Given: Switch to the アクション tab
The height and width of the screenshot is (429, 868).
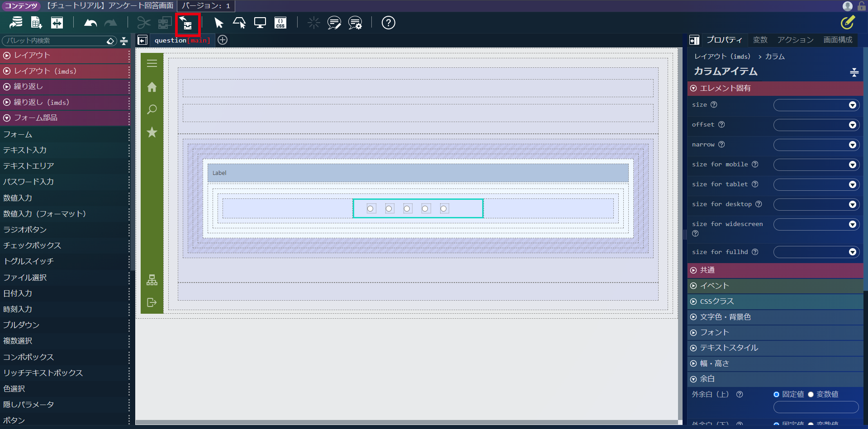Looking at the screenshot, I should pyautogui.click(x=795, y=40).
